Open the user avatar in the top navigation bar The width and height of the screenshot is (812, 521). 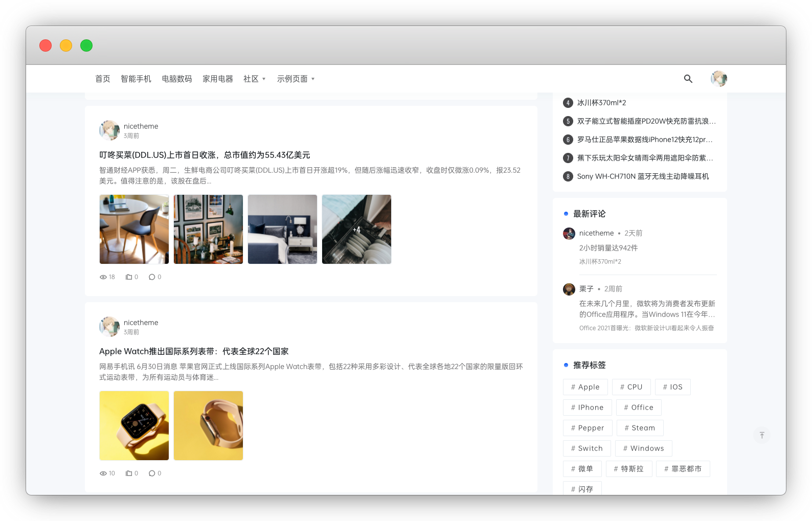pos(718,79)
